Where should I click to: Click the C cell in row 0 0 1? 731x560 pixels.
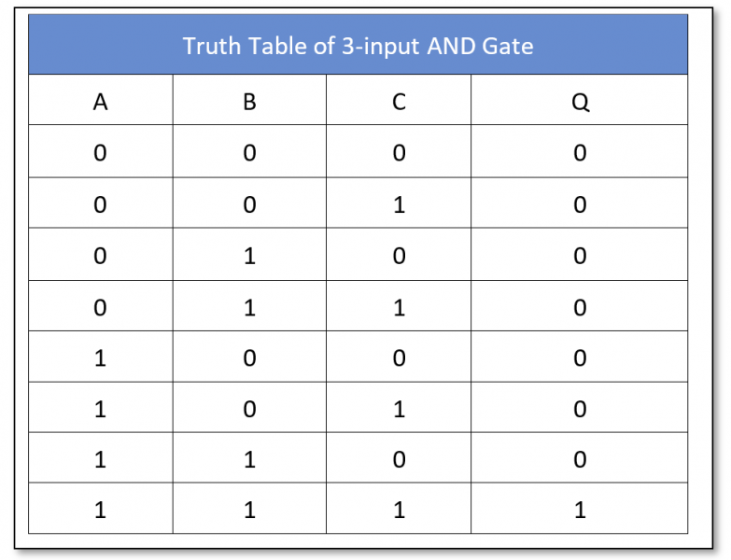[x=399, y=203]
